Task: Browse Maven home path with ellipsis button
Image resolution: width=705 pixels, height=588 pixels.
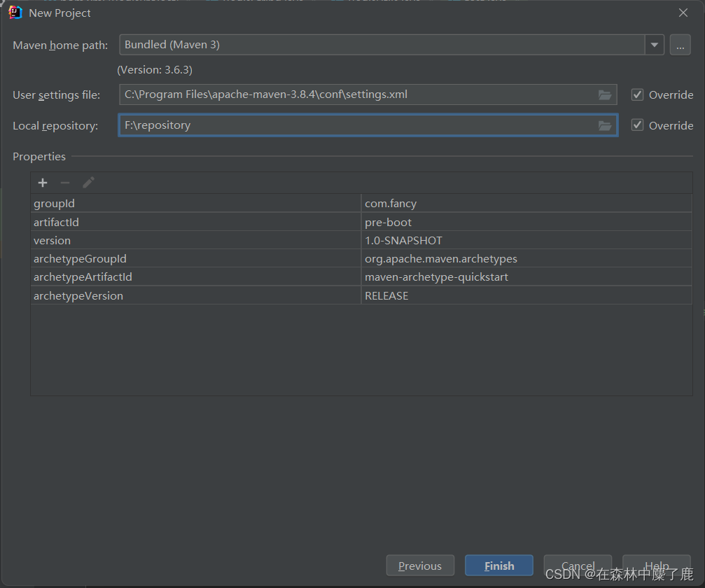Action: (680, 45)
